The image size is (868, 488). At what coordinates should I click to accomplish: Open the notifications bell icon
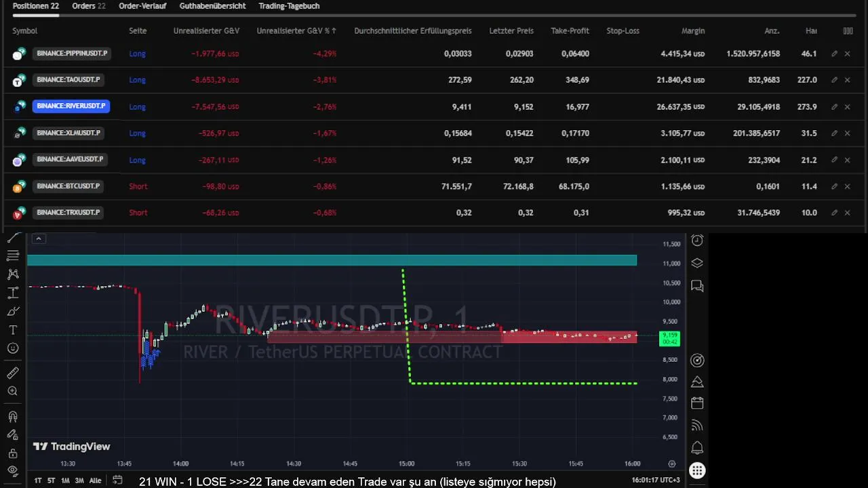(697, 448)
